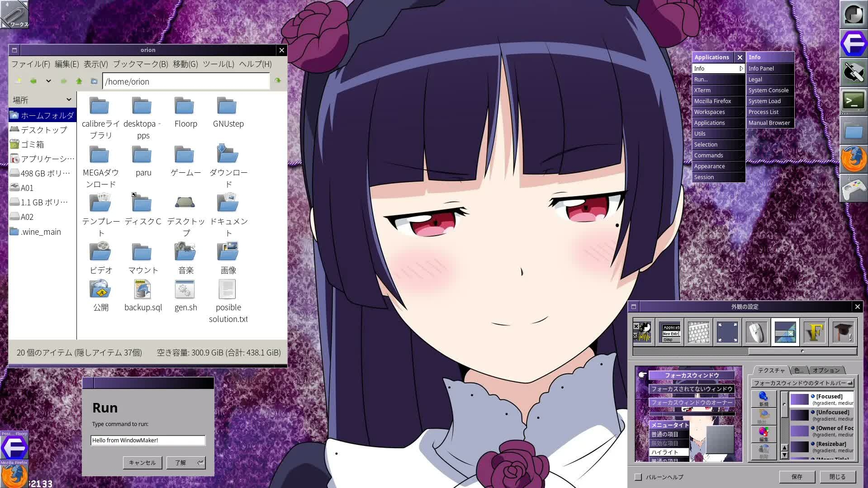Image resolution: width=868 pixels, height=488 pixels.
Task: Expand Session in the Applications menu
Action: click(718, 177)
